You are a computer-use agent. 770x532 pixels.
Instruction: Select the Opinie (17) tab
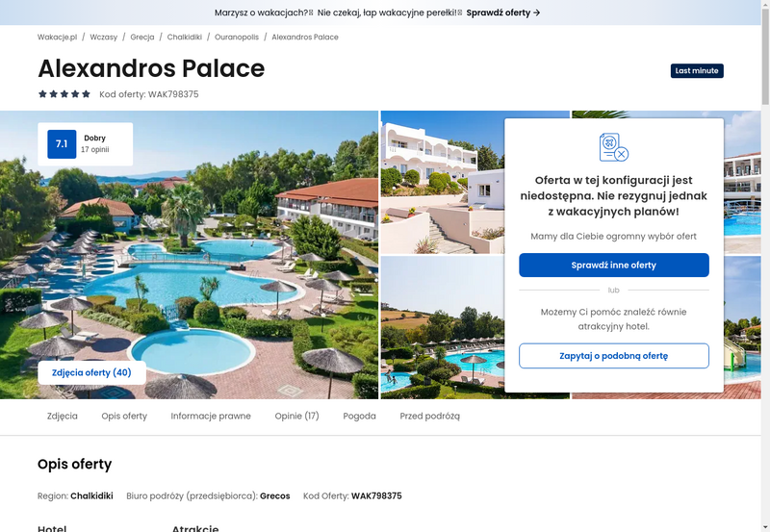tap(296, 416)
